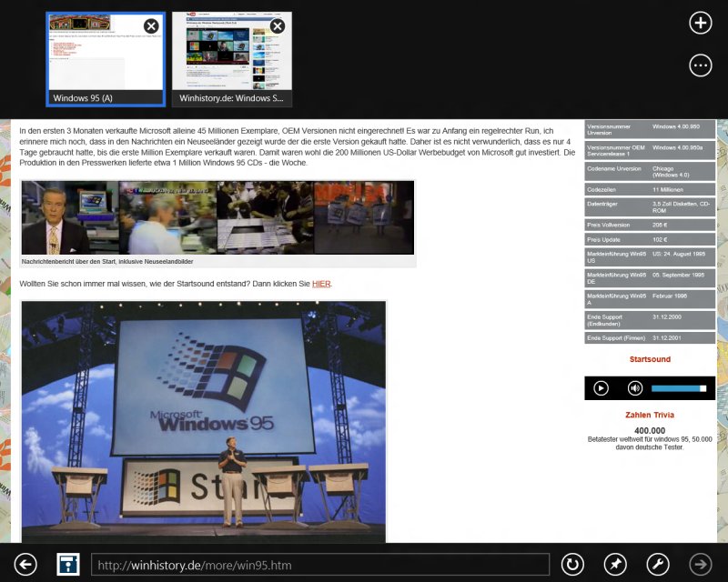Open the news report screenshot strip

[217, 217]
